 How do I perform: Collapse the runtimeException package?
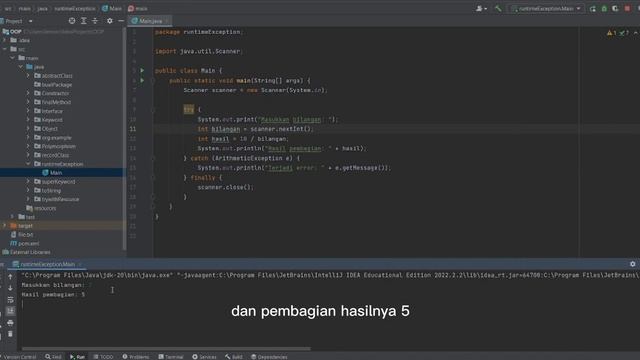28,164
